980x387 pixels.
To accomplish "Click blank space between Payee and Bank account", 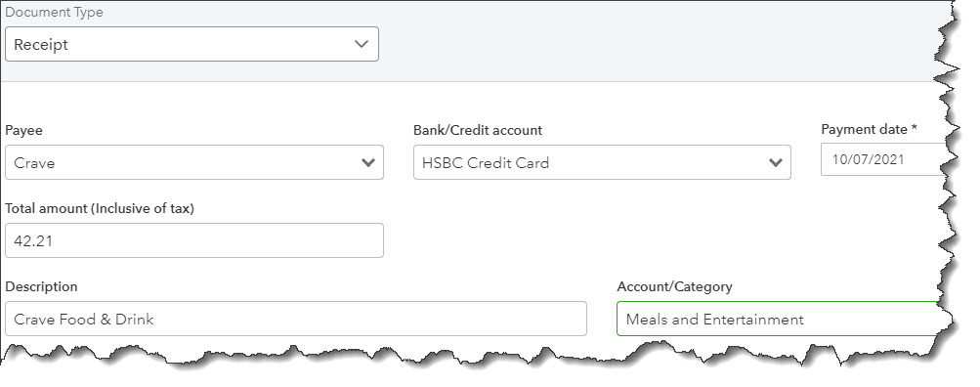I will click(x=398, y=162).
